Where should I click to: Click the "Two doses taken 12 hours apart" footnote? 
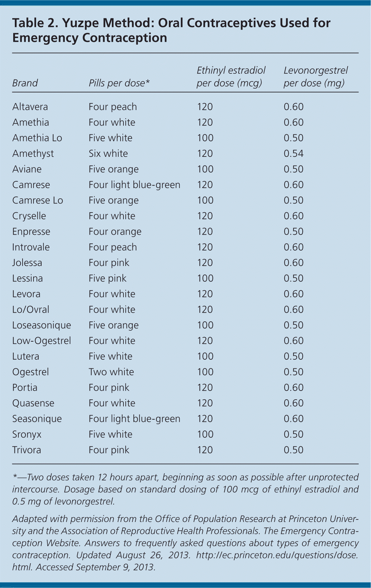[x=185, y=489]
